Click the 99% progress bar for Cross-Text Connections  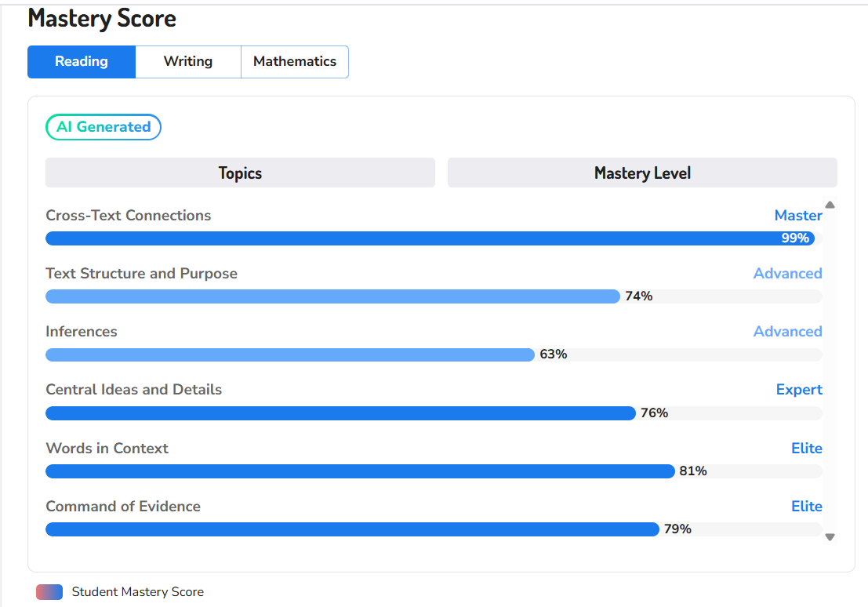tap(431, 238)
